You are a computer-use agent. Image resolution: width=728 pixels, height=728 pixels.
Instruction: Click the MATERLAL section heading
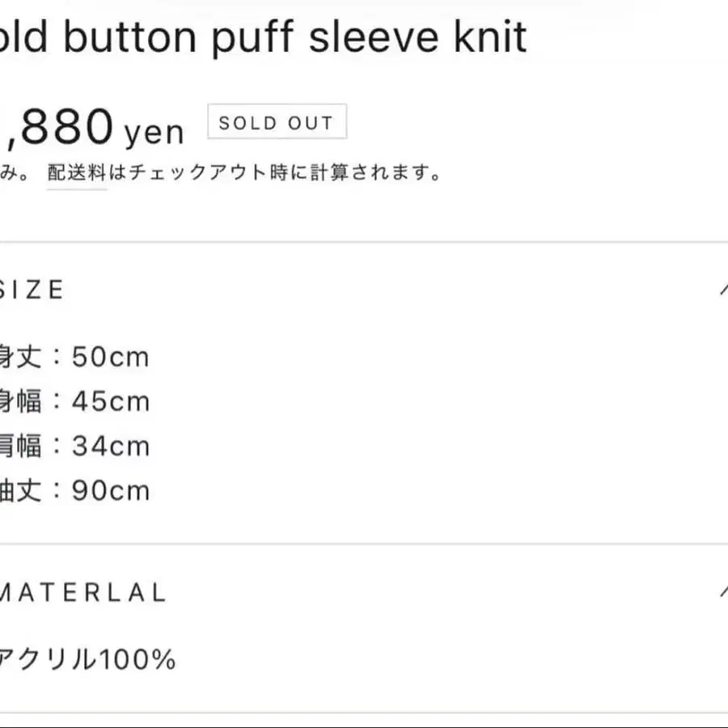click(x=83, y=592)
